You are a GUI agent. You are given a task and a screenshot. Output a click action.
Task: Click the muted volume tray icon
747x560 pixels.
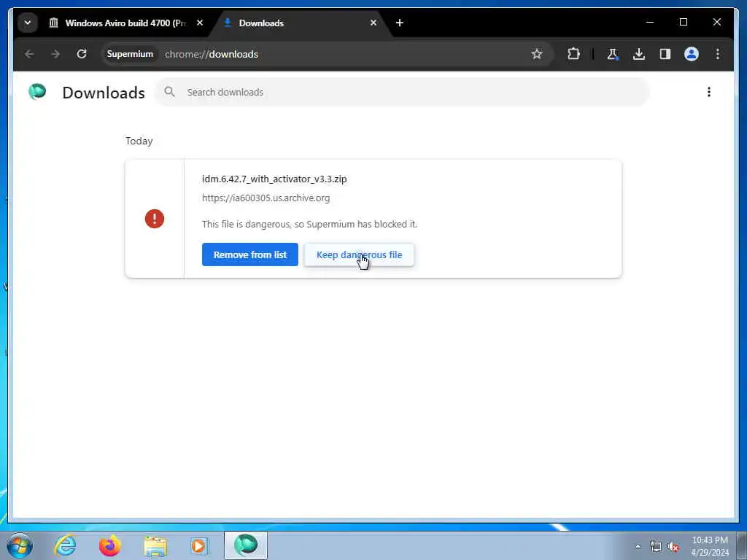point(673,547)
